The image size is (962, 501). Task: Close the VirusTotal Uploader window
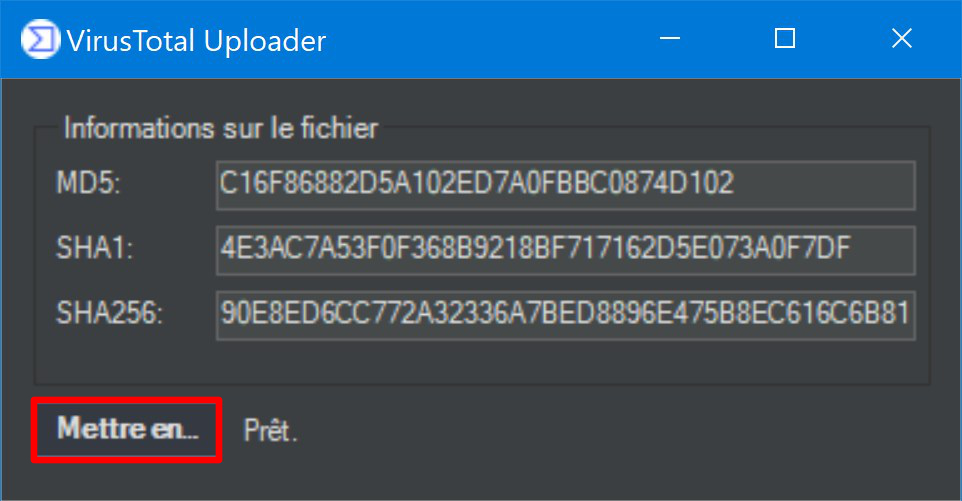(x=901, y=39)
